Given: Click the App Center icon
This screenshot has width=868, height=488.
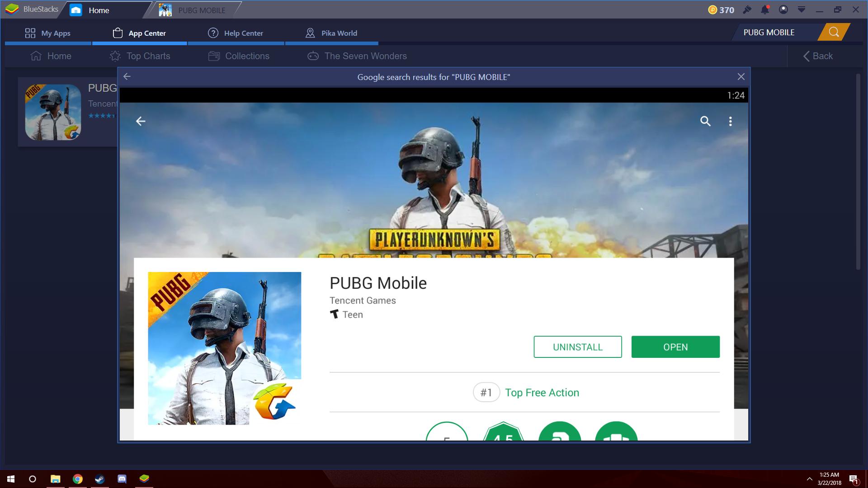Looking at the screenshot, I should (118, 32).
